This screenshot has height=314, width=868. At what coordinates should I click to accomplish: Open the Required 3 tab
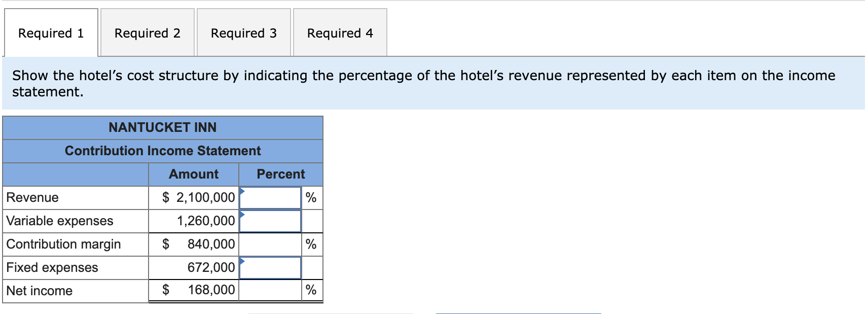(x=244, y=32)
